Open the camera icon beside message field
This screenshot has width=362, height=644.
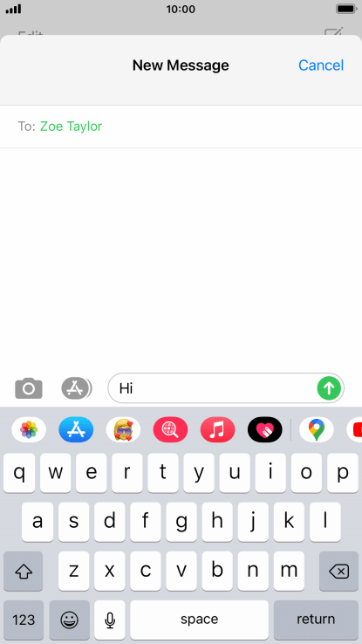pos(29,387)
